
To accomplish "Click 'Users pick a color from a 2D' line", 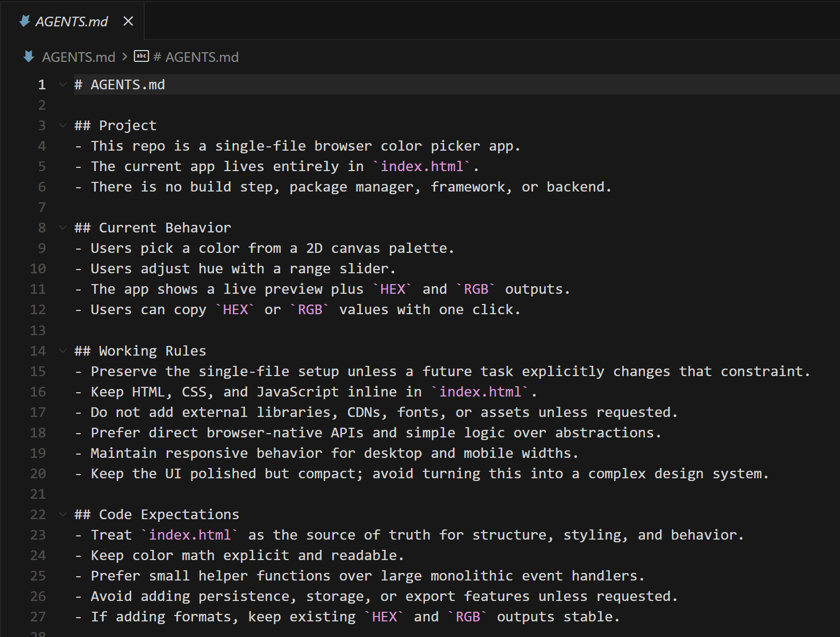I will coord(265,248).
